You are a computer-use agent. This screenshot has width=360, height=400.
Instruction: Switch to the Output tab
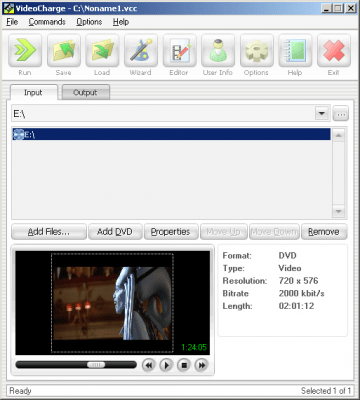(x=86, y=92)
